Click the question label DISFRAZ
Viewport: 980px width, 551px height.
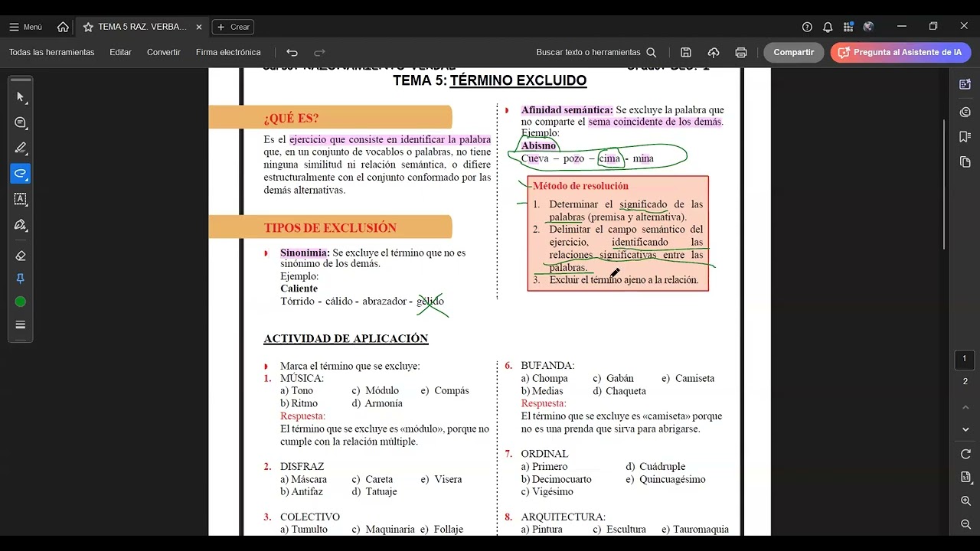pos(302,466)
